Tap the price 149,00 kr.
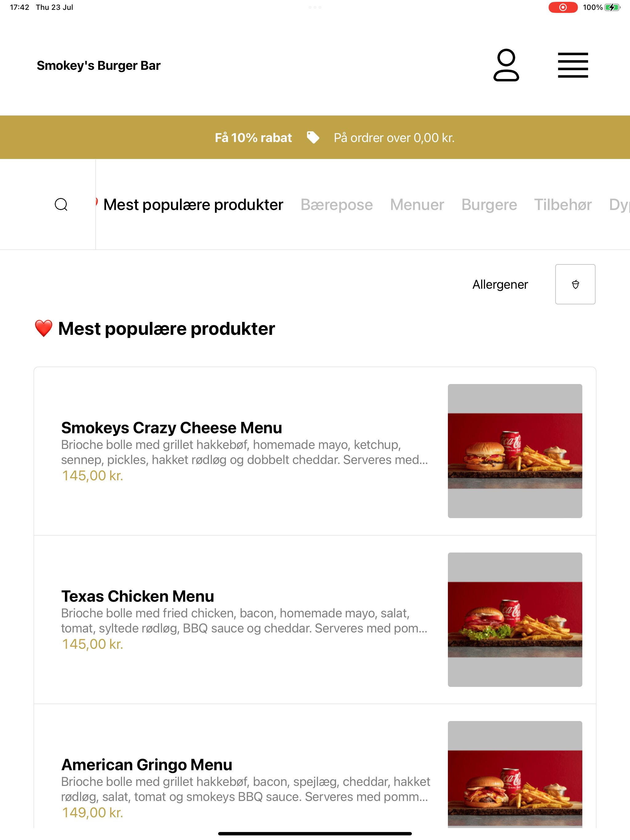630x840 pixels. click(92, 813)
